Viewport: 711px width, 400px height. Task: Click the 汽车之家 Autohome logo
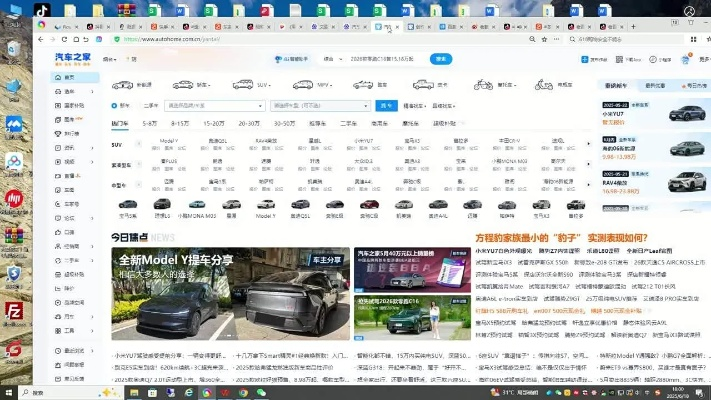coord(71,59)
